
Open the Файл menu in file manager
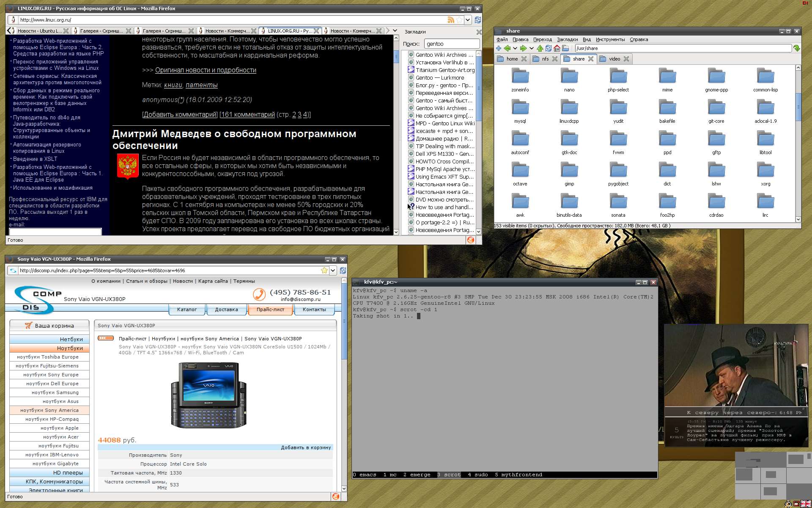[x=502, y=39]
